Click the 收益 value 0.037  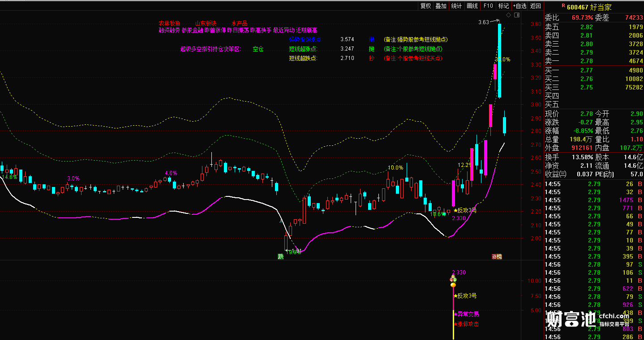585,174
